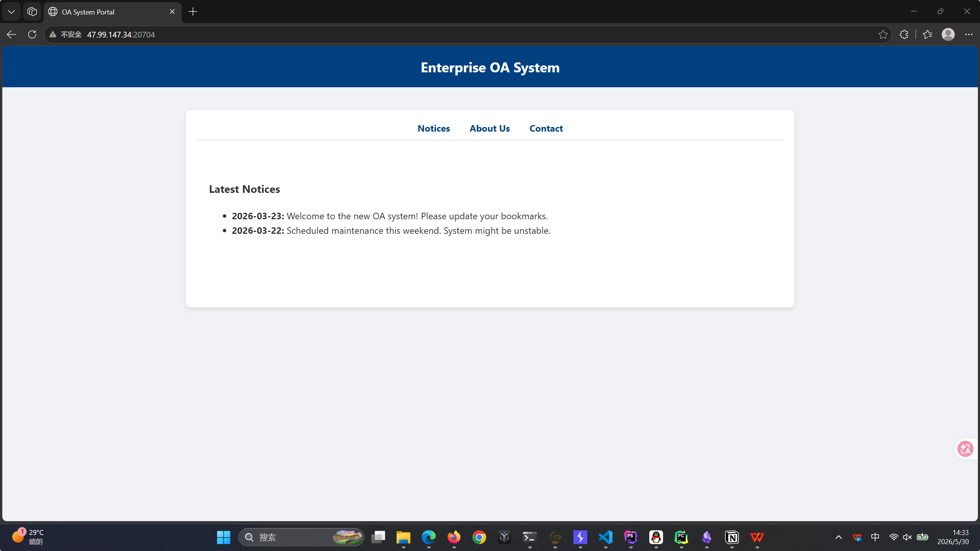
Task: Open the About Us page
Action: pyautogui.click(x=490, y=129)
